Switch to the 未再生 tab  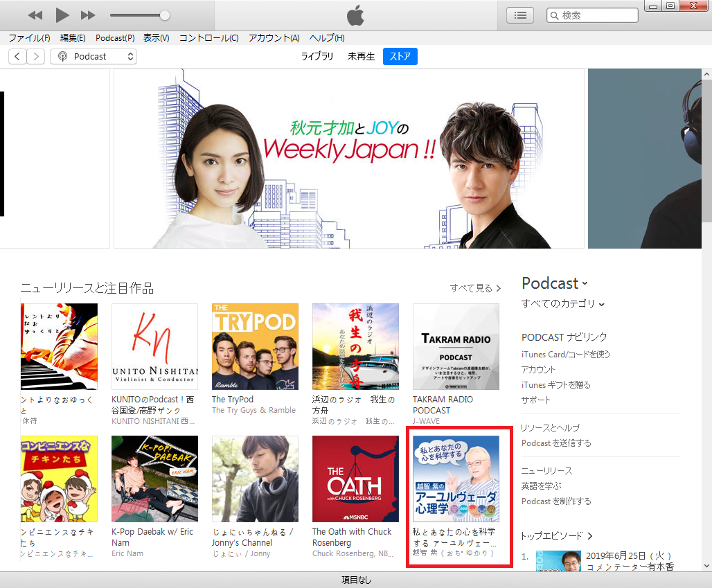[361, 56]
